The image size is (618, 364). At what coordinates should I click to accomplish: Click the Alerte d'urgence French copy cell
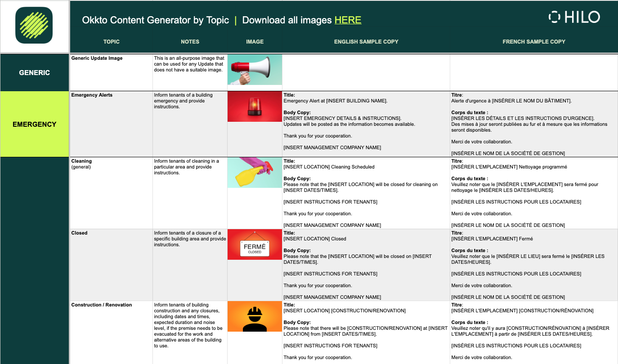tap(534, 124)
